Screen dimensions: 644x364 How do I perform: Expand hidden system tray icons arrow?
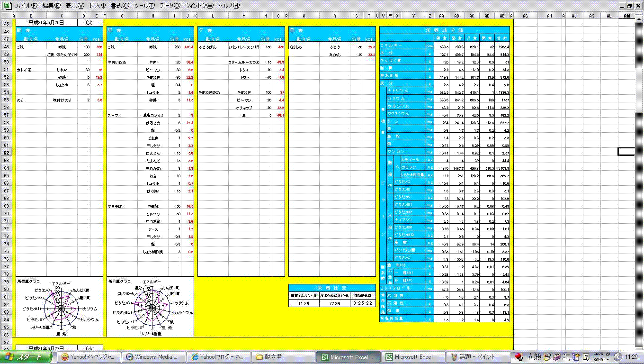pyautogui.click(x=617, y=357)
